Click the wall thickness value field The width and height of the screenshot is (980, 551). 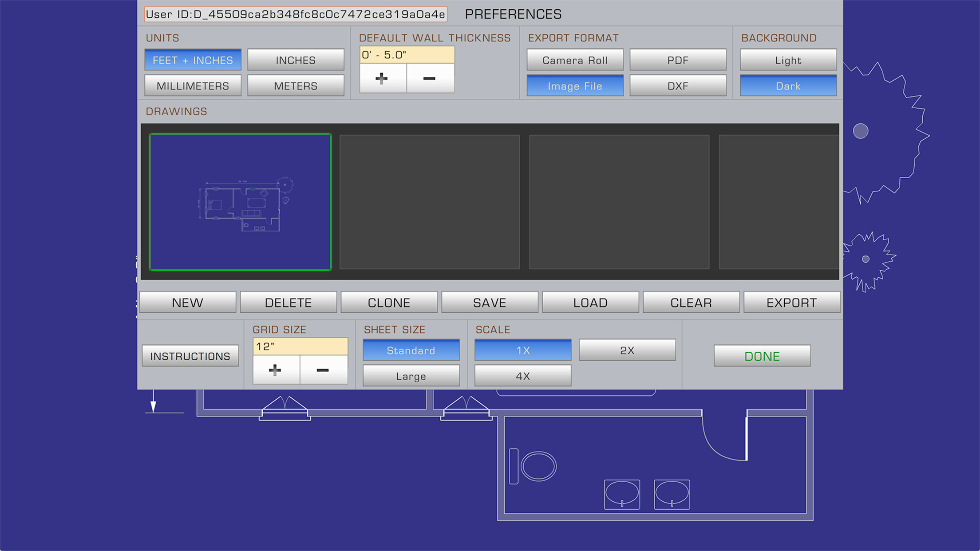pyautogui.click(x=407, y=55)
